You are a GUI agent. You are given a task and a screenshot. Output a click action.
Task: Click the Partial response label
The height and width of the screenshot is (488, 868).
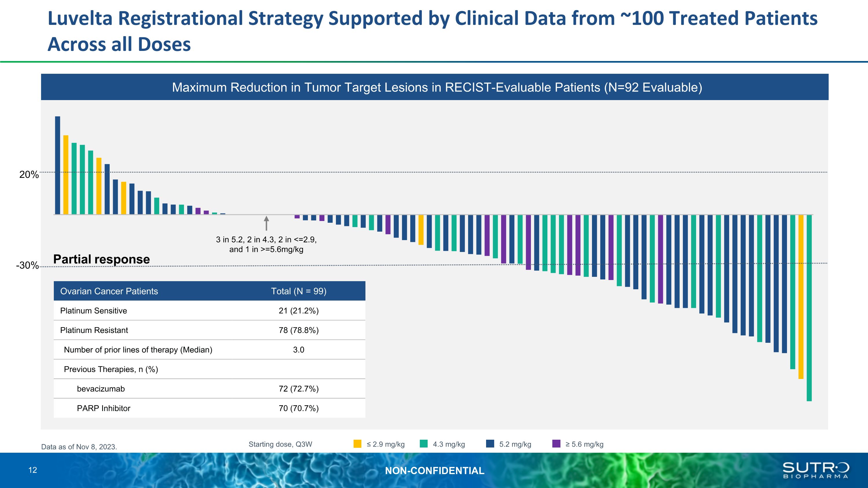[102, 259]
